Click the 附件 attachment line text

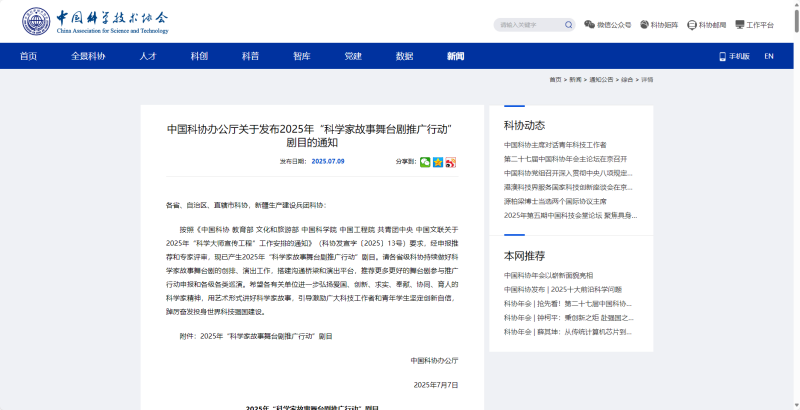[x=256, y=337]
